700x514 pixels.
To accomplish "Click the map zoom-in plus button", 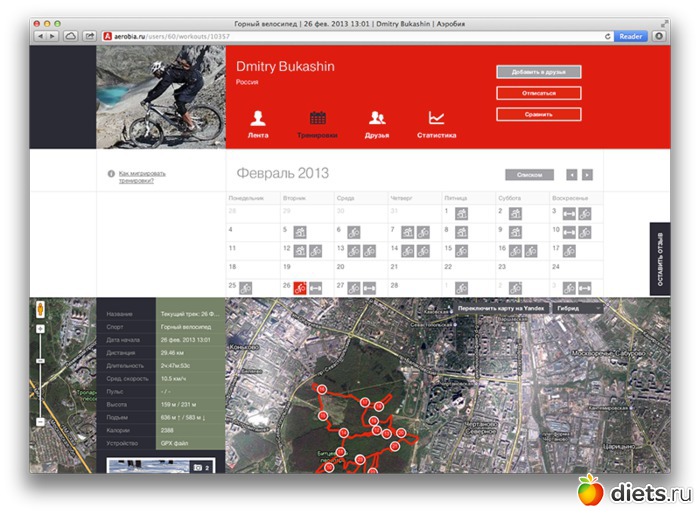I will 40,331.
